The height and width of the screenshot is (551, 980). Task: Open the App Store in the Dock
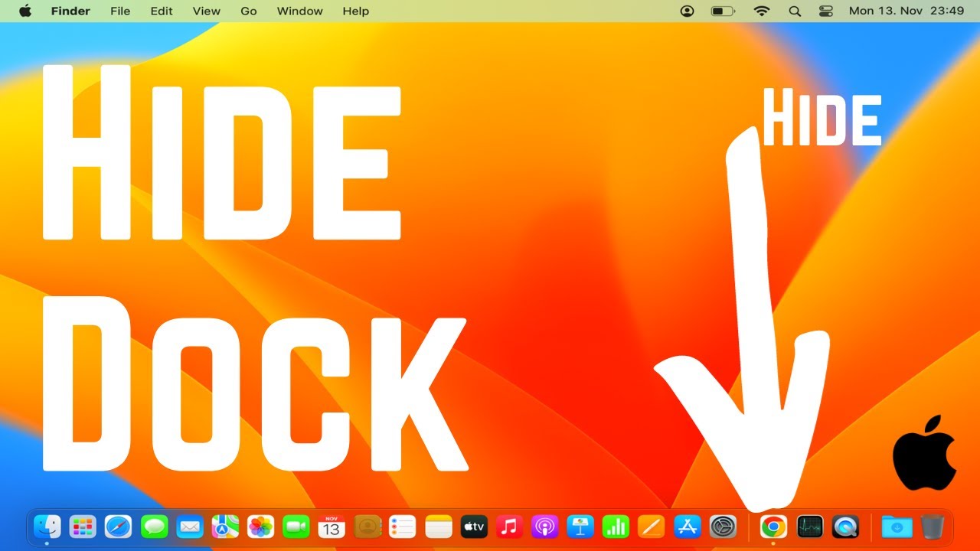pos(688,527)
